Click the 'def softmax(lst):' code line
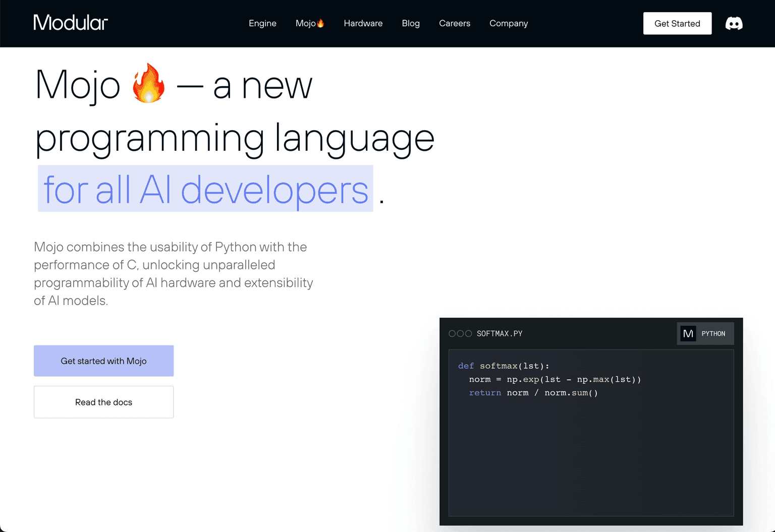Image resolution: width=775 pixels, height=532 pixels. click(x=504, y=366)
